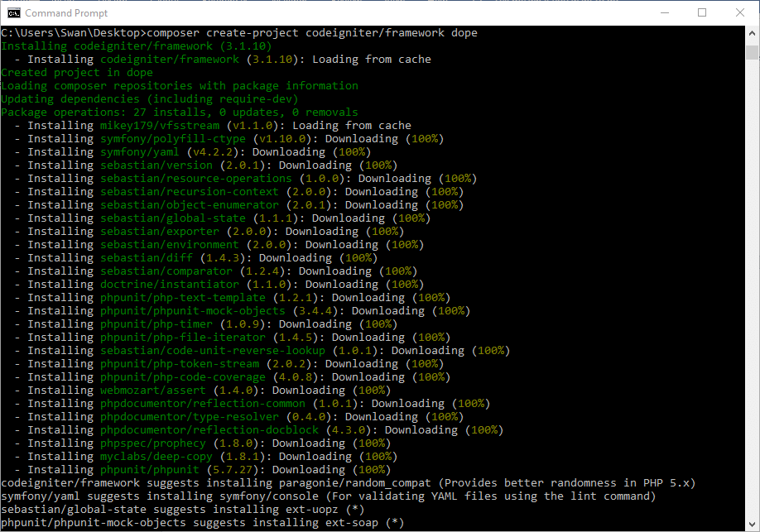Click the scrollbar down arrow
This screenshot has width=760, height=532.
coord(752,524)
